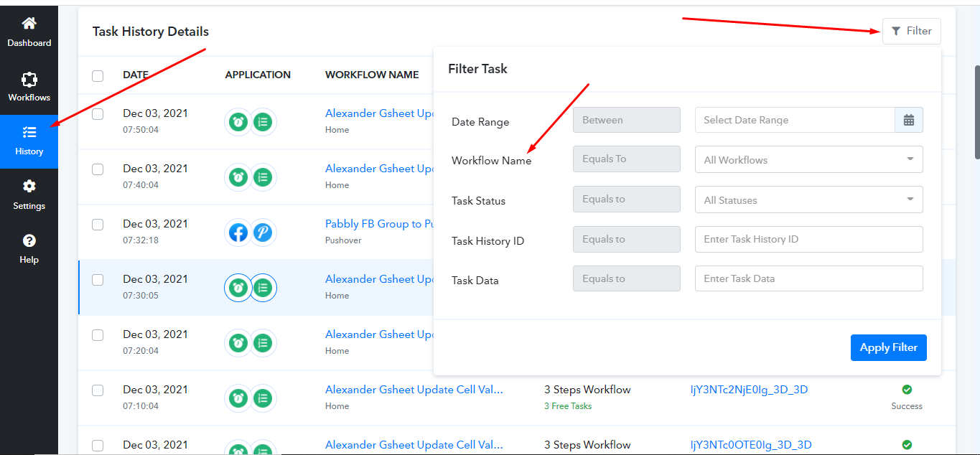The height and width of the screenshot is (455, 980).
Task: Click Google Sheets icon in 07:20:04 row
Action: (263, 343)
